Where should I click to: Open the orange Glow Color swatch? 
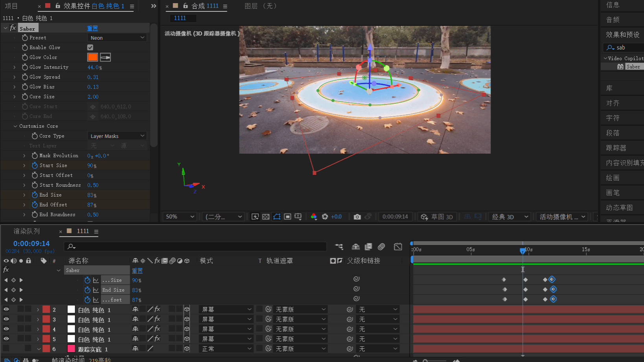tap(92, 57)
